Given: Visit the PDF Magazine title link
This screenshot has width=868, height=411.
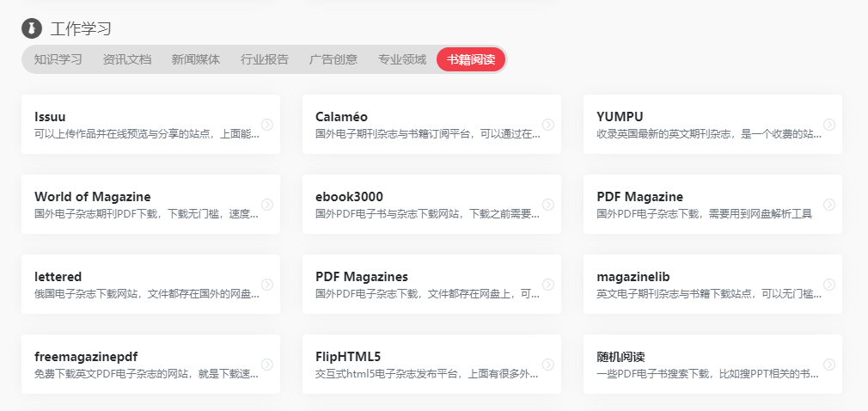Looking at the screenshot, I should (640, 197).
